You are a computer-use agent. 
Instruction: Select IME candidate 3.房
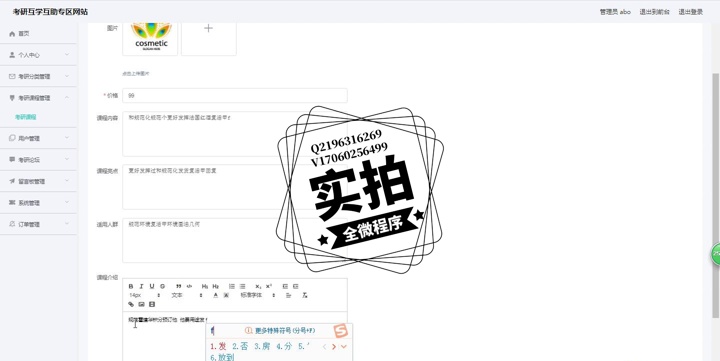pyautogui.click(x=262, y=347)
